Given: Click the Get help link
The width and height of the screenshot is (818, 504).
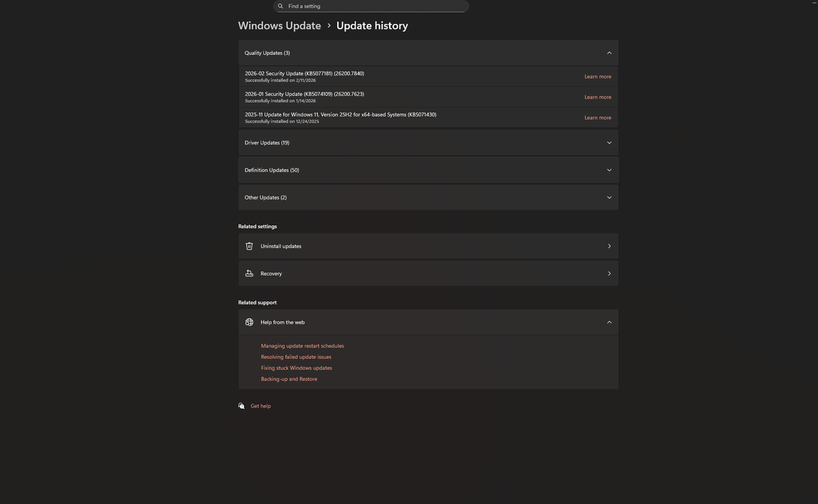Looking at the screenshot, I should (x=260, y=406).
